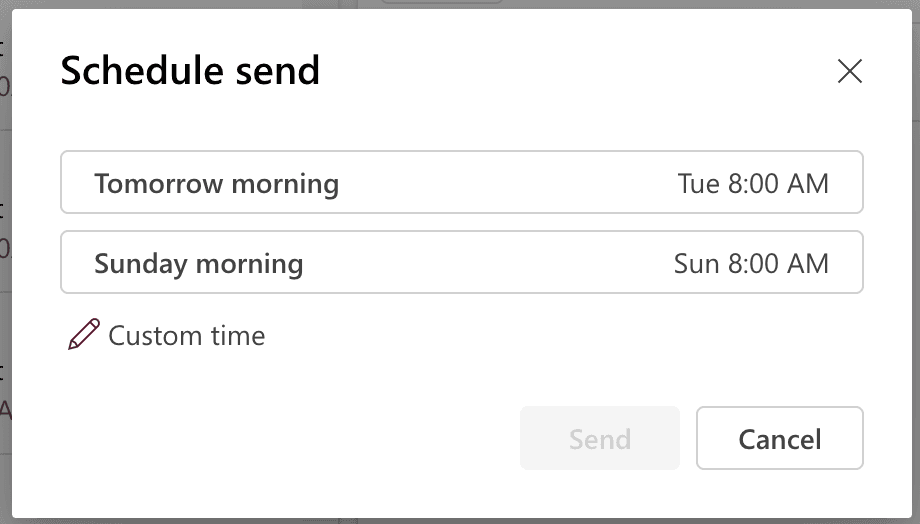Hit the disabled Send control
920x524 pixels.
[x=599, y=438]
